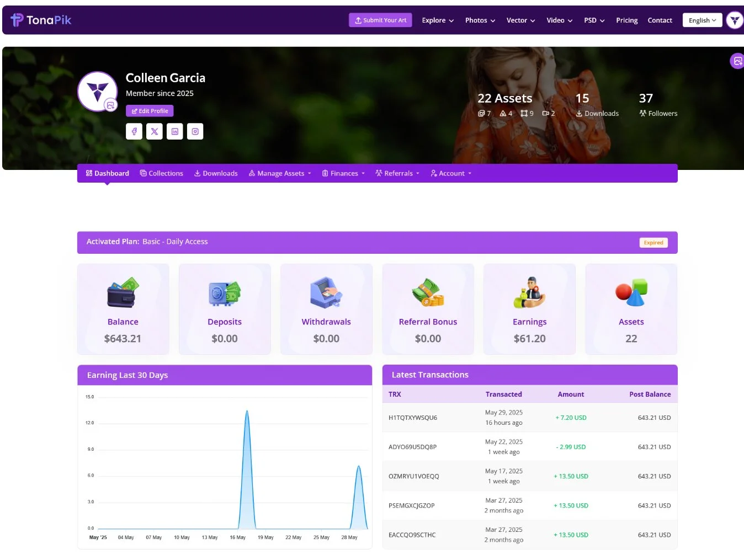744x560 pixels.
Task: Expand the Manage Assets dropdown
Action: point(280,173)
